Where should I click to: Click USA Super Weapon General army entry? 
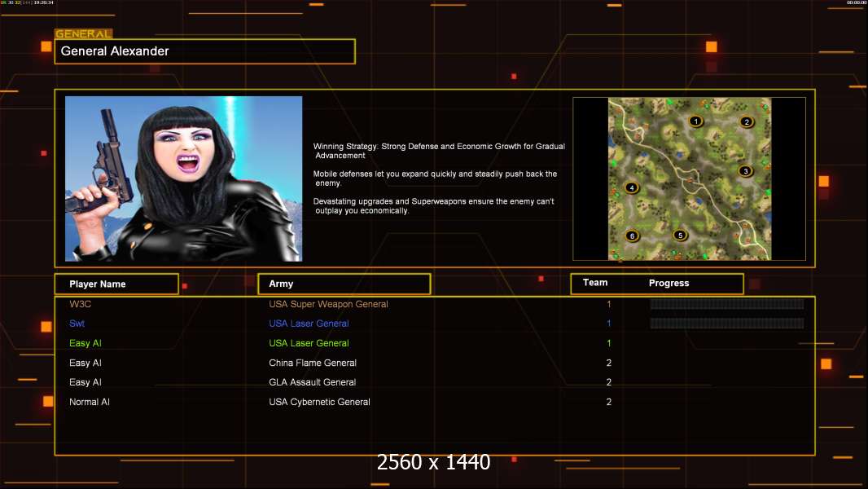pyautogui.click(x=328, y=304)
